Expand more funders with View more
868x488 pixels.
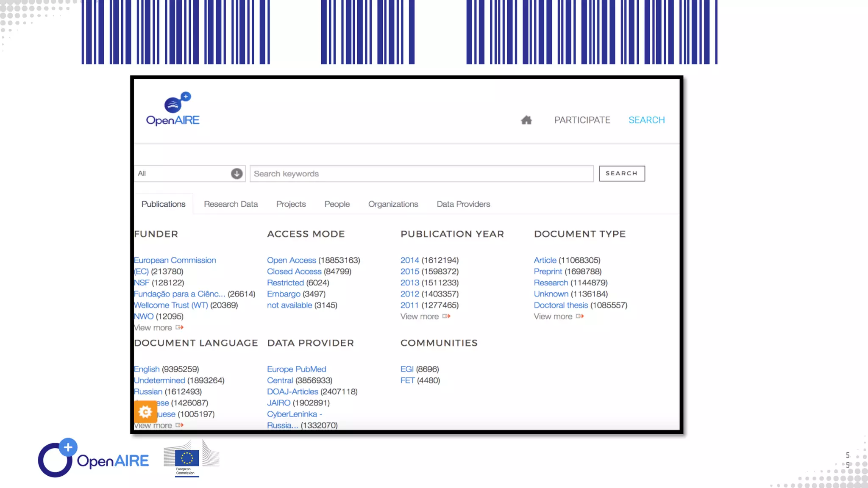click(153, 328)
